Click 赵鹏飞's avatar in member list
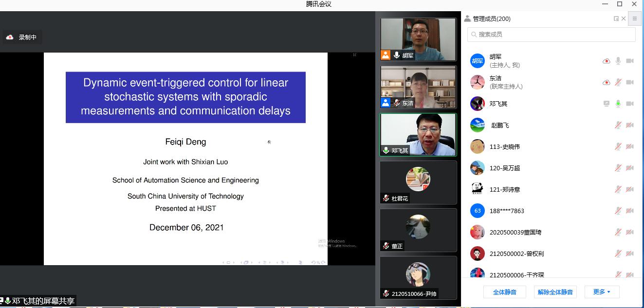The height and width of the screenshot is (308, 644). point(477,125)
